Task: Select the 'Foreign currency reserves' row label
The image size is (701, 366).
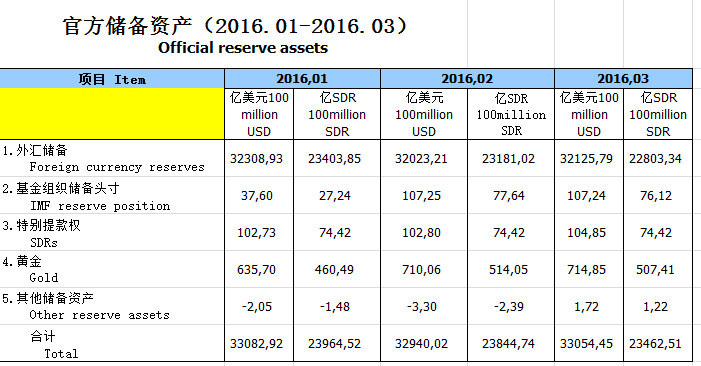Action: click(112, 158)
